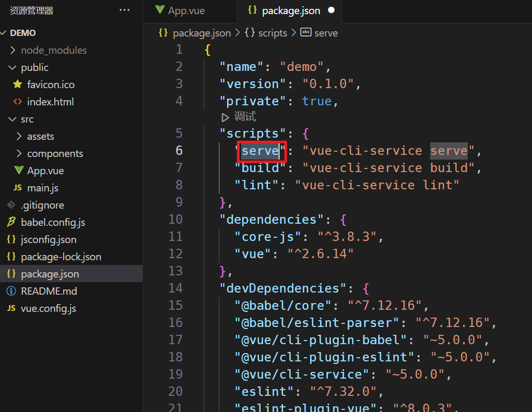Click the braces icon beside jsconfig.json
The width and height of the screenshot is (532, 412).
click(11, 239)
